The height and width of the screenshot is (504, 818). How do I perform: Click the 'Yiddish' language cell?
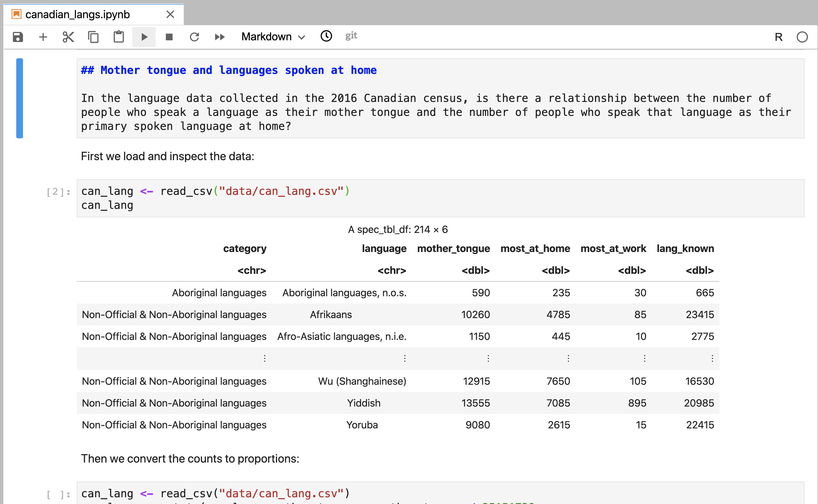(364, 403)
